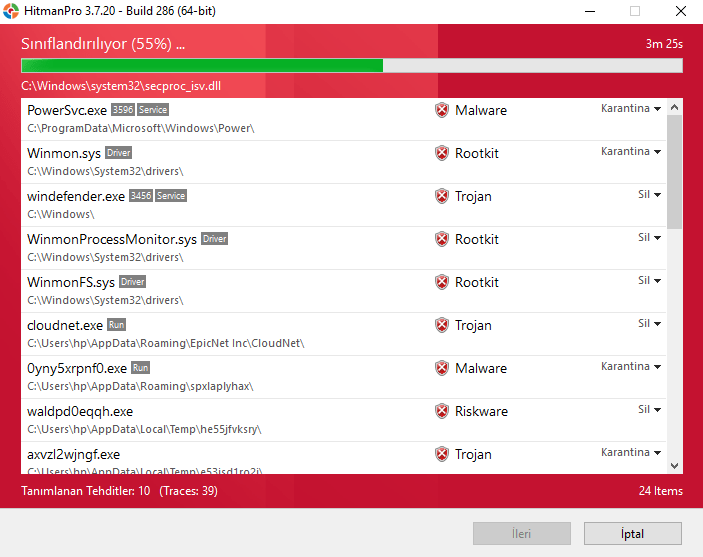The height and width of the screenshot is (557, 703).
Task: Click the 24 Items count label
Action: click(661, 491)
